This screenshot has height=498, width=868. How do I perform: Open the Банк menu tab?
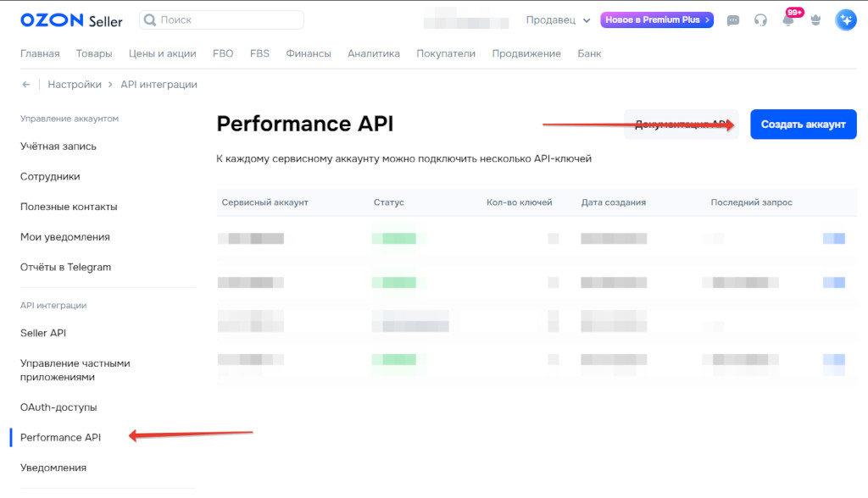tap(590, 53)
